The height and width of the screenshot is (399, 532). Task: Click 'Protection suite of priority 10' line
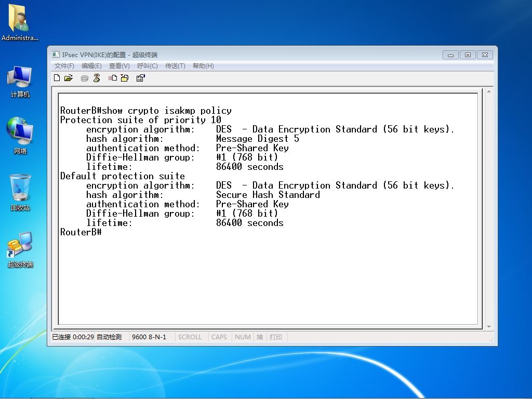140,120
